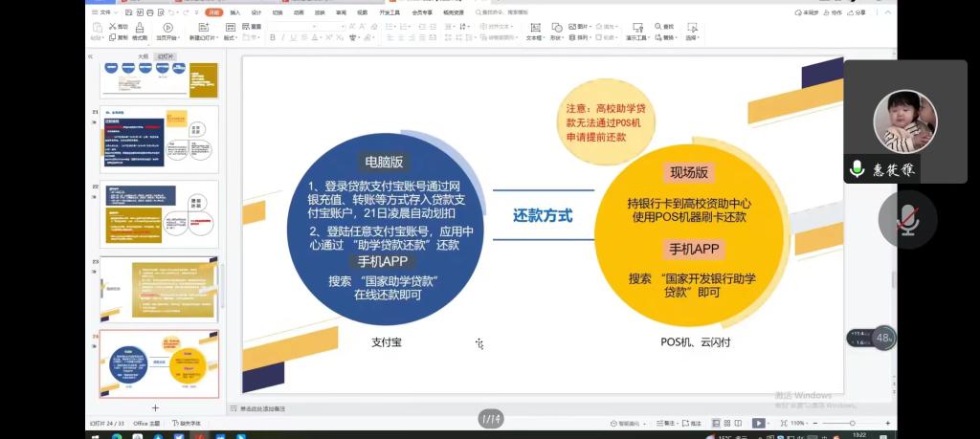The height and width of the screenshot is (439, 980).
Task: Toggle Italic formatting in the ribbon
Action: 283,37
